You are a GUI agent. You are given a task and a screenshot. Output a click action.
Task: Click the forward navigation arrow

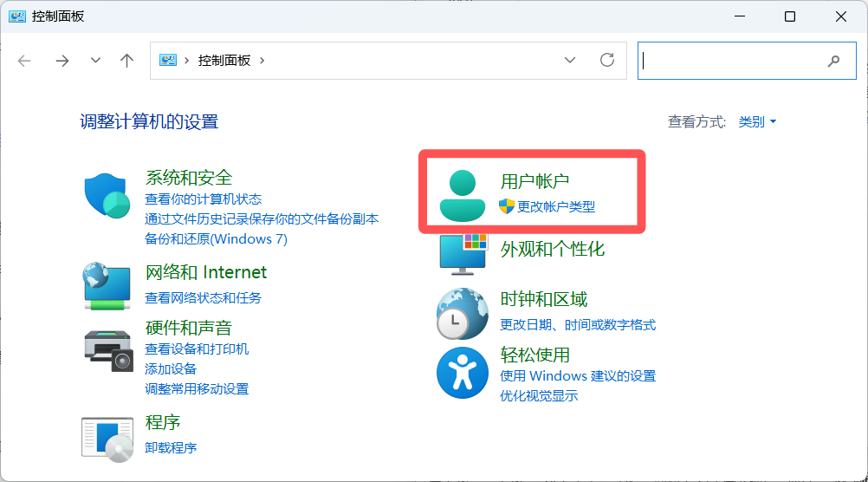[62, 61]
